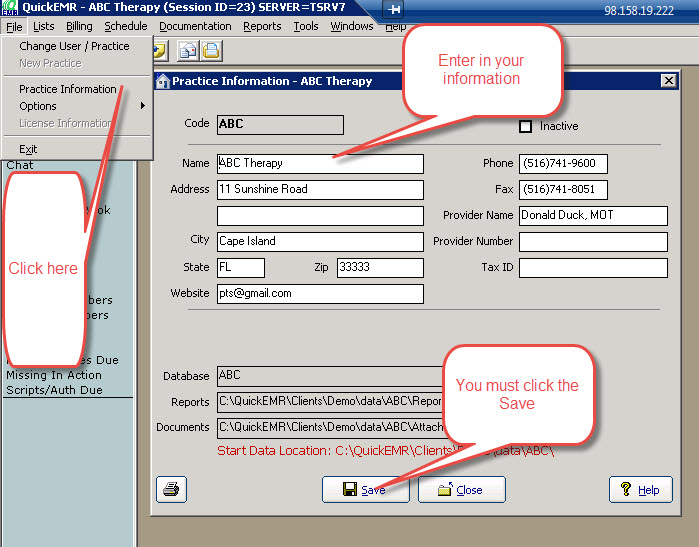
Task: Choose Exit from the File menu
Action: point(28,149)
